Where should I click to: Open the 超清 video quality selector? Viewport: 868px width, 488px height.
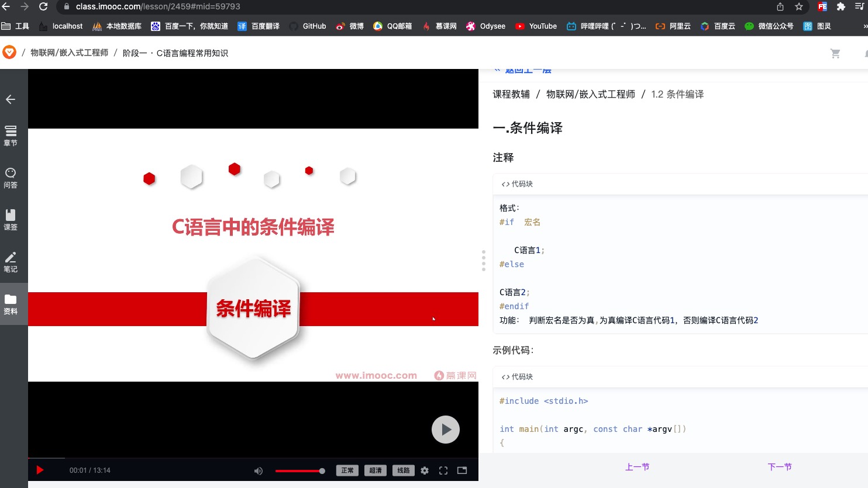375,470
